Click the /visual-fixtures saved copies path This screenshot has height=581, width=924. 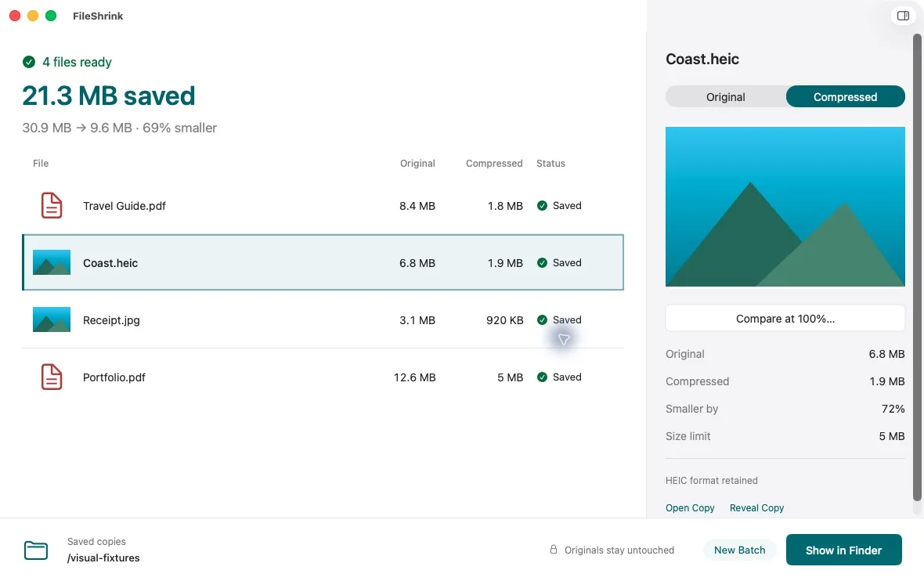(103, 558)
